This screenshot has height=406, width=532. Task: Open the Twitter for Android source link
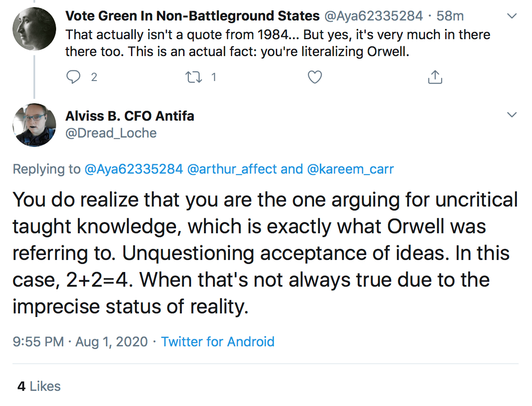[x=217, y=342]
